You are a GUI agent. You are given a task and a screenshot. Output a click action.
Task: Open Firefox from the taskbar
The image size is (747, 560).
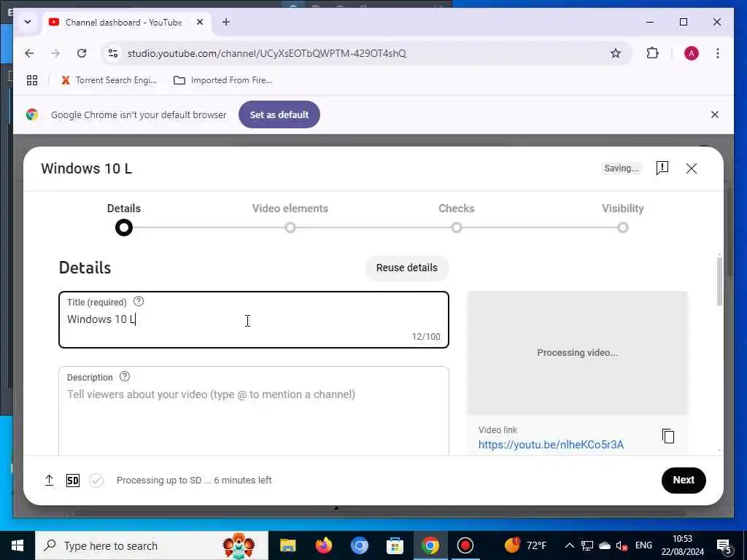[x=323, y=545]
